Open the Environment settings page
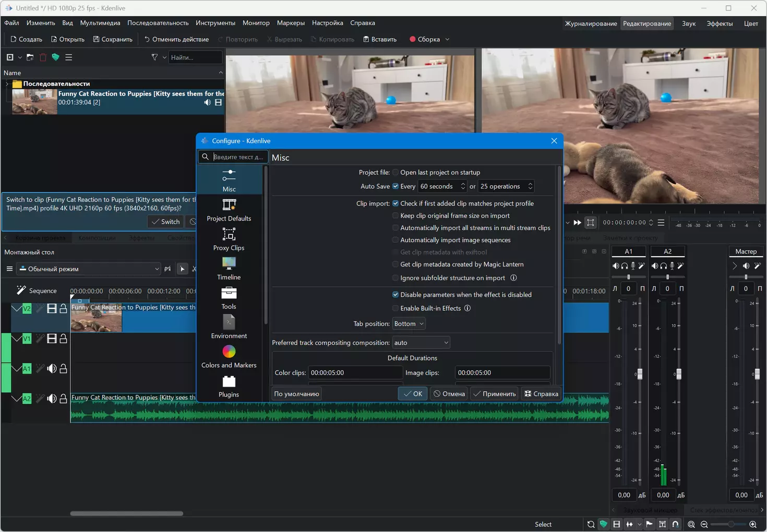This screenshot has width=767, height=532. pyautogui.click(x=229, y=328)
